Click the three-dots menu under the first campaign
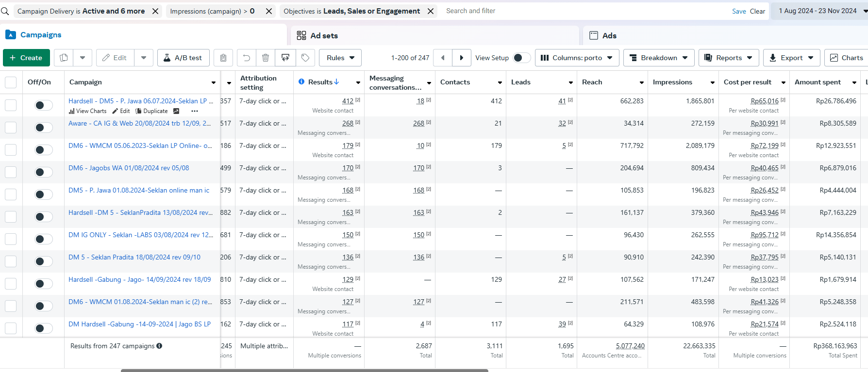 coord(195,111)
